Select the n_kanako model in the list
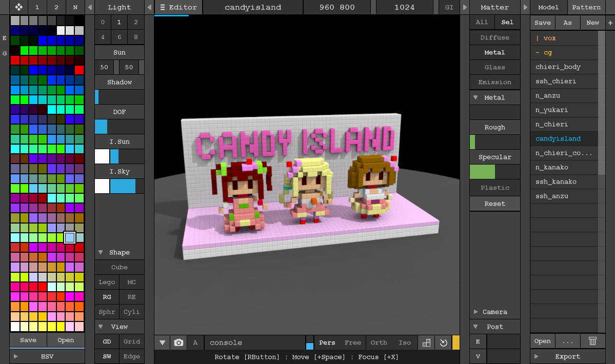 coord(564,167)
